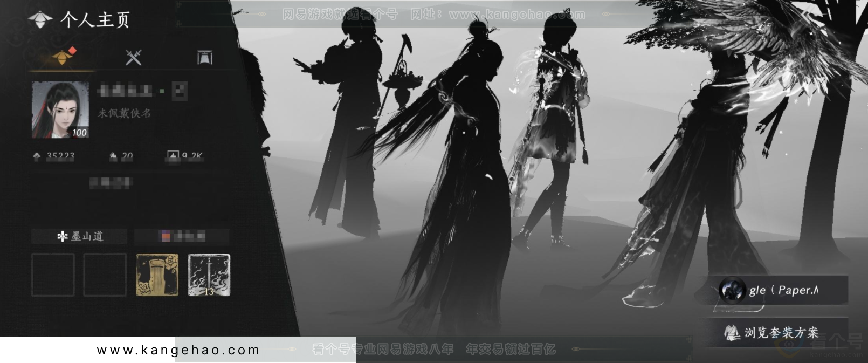Click the 个人主页 page title

point(95,20)
